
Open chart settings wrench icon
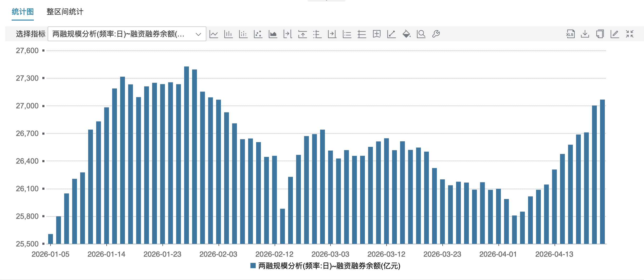[x=436, y=34]
